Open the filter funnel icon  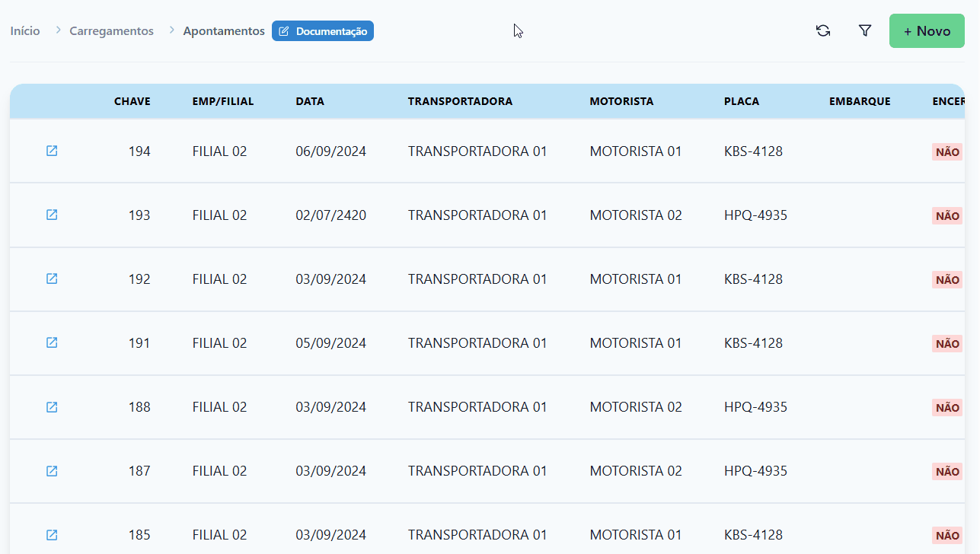point(865,31)
